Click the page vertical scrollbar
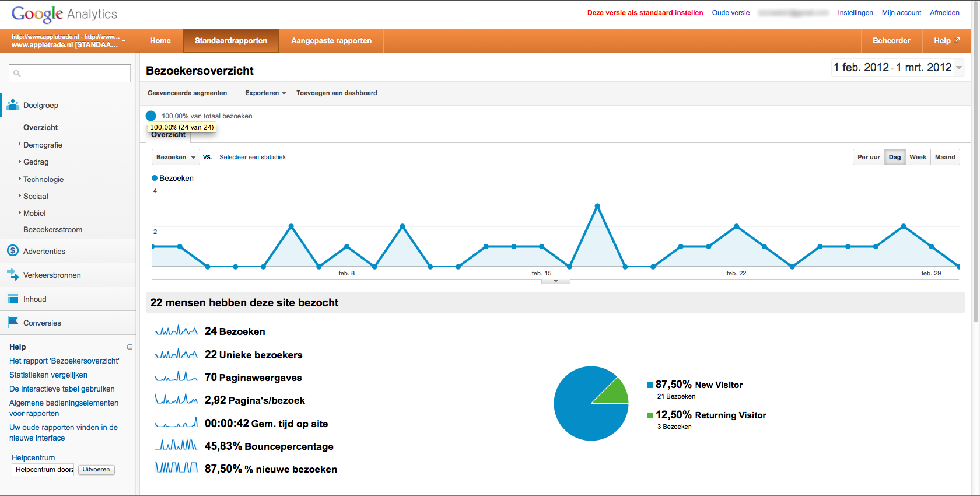 (976, 162)
